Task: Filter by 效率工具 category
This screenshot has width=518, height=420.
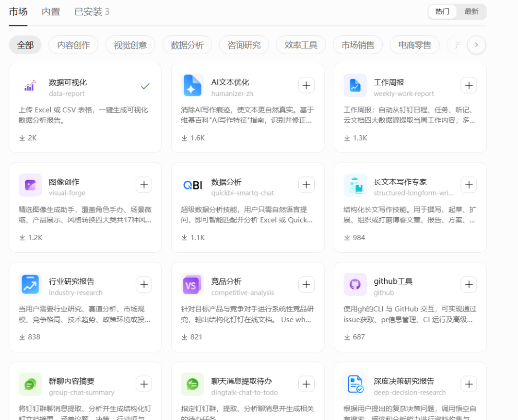Action: point(301,45)
